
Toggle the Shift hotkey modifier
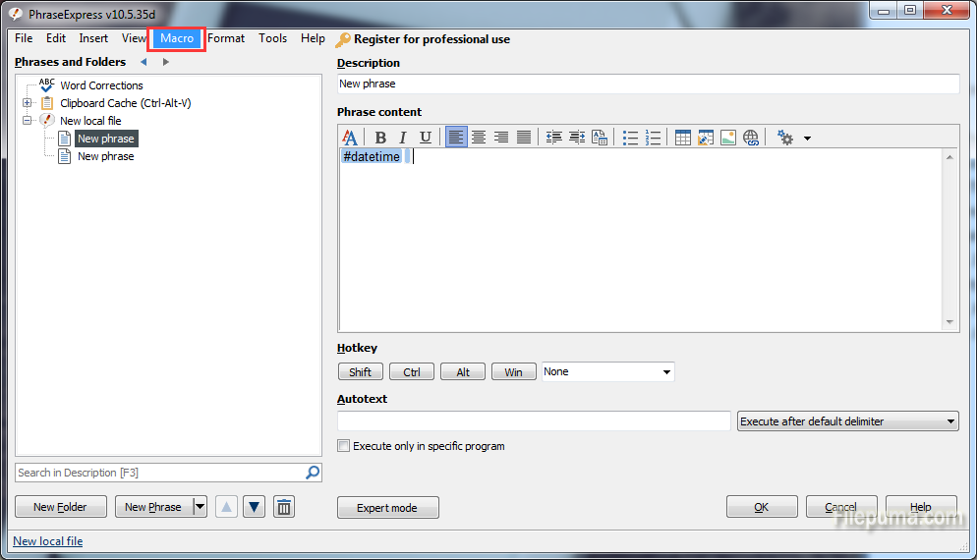coord(360,372)
